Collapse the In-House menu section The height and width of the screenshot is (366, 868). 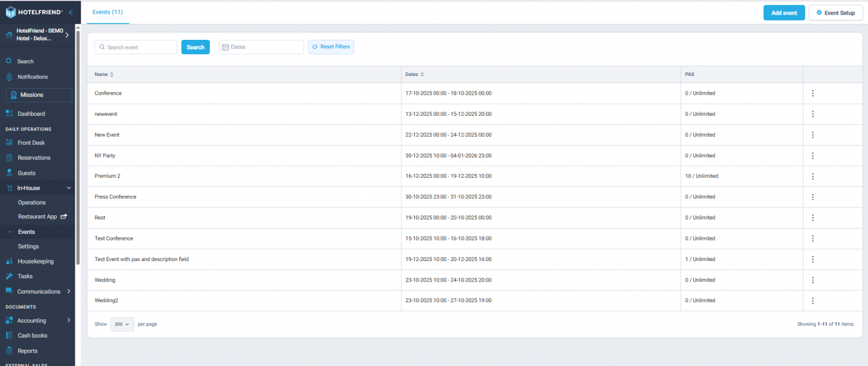tap(69, 188)
